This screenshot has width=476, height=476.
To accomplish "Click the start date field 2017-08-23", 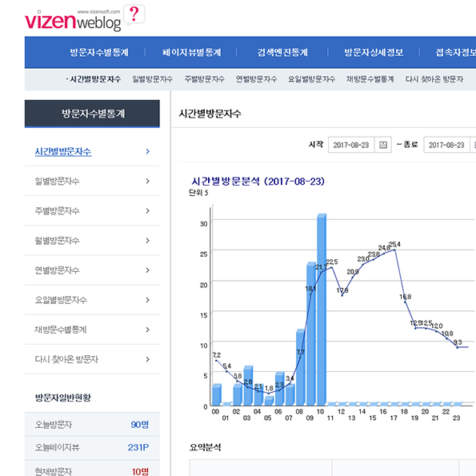I will (x=351, y=145).
